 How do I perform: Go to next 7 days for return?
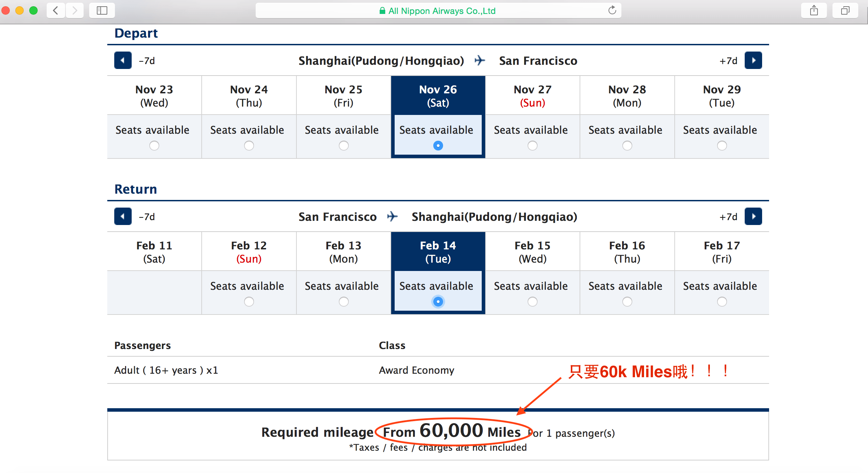tap(753, 216)
